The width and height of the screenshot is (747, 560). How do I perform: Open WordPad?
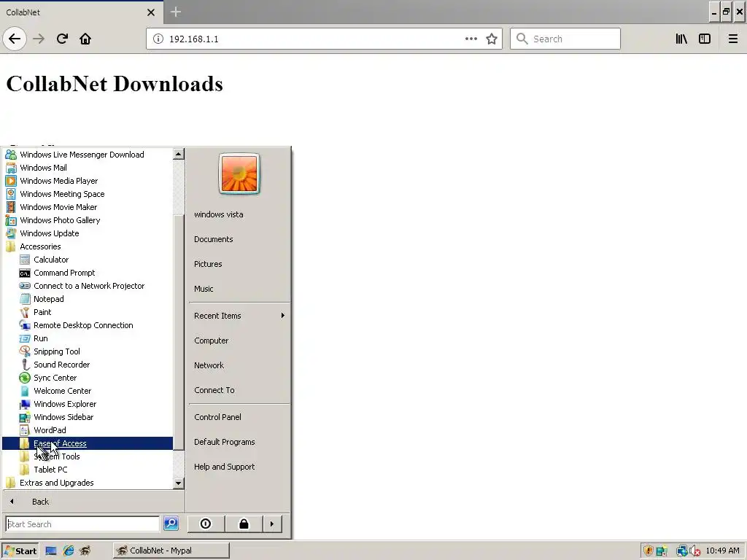pyautogui.click(x=88, y=430)
